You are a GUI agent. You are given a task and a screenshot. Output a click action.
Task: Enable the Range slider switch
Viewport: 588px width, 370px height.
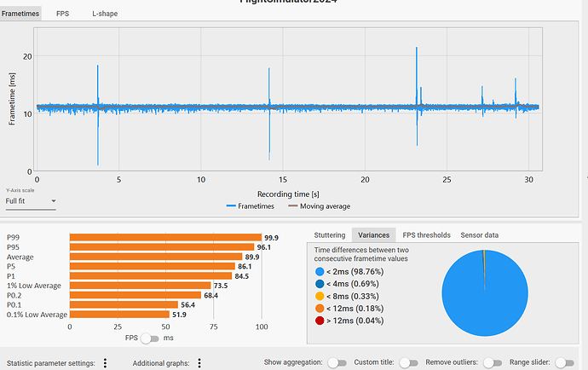[x=564, y=363]
